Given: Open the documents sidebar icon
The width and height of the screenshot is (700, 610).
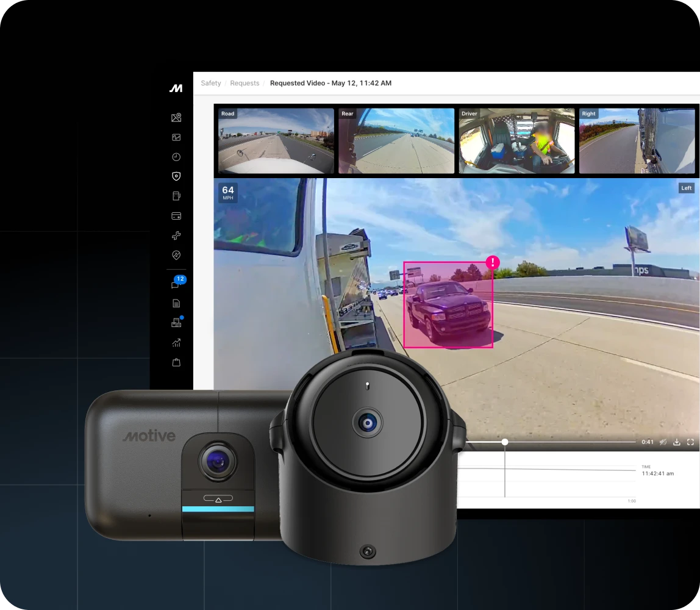Looking at the screenshot, I should pos(176,303).
